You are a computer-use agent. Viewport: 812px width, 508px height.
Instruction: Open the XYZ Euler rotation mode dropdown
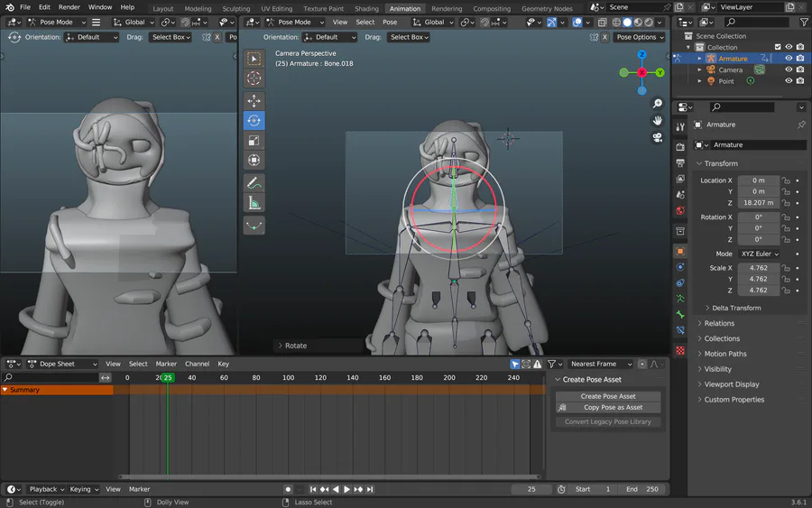(x=759, y=254)
